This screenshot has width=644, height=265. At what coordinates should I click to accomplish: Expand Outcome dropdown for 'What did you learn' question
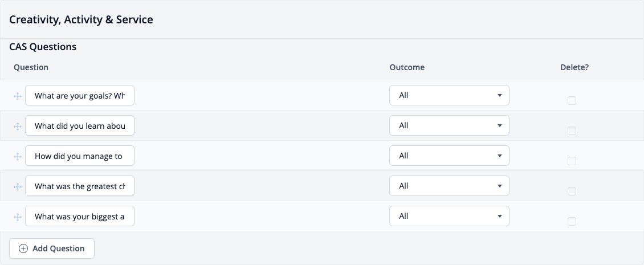(449, 125)
